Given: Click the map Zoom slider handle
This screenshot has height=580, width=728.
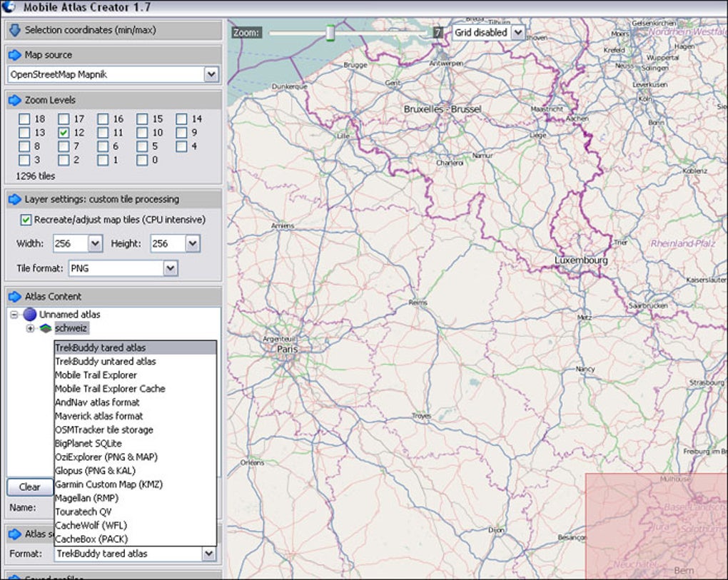Looking at the screenshot, I should [x=330, y=33].
